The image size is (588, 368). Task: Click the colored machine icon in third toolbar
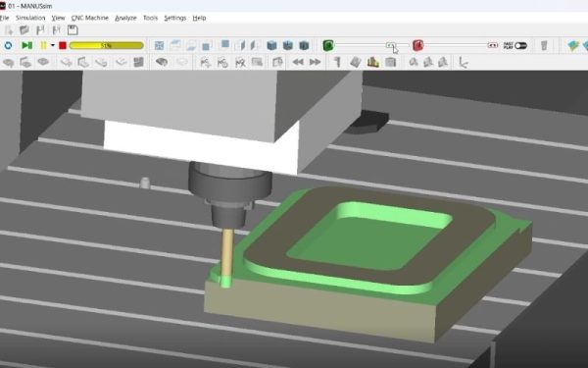tap(373, 63)
